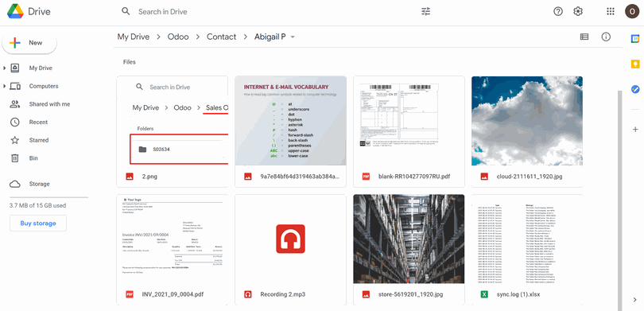Viewport: 644px width, 311px height.
Task: Click the PDF icon of blank-RR104277097RU.pdf
Action: coord(366,177)
